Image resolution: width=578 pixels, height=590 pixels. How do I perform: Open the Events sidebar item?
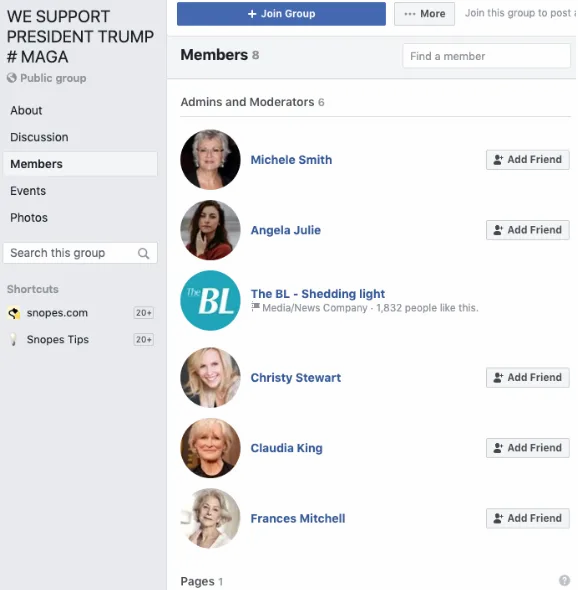[x=28, y=191]
